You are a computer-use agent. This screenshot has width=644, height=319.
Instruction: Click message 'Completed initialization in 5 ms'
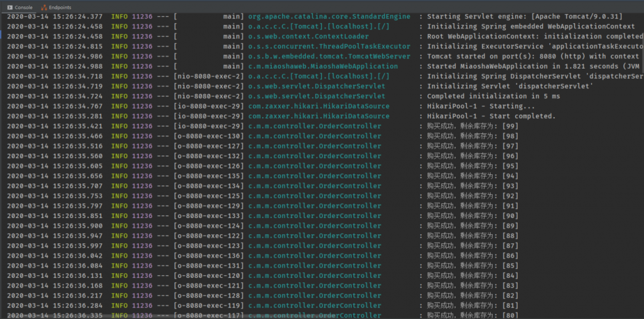[x=494, y=96]
